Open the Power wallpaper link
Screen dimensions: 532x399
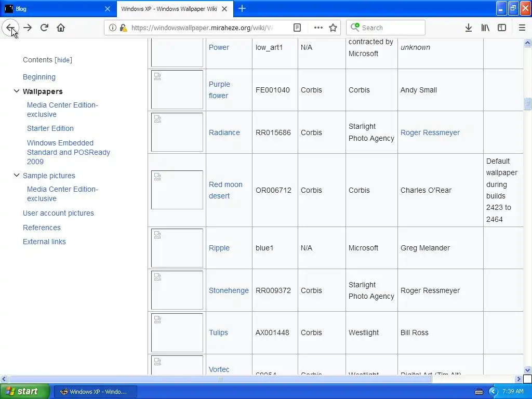(x=219, y=47)
